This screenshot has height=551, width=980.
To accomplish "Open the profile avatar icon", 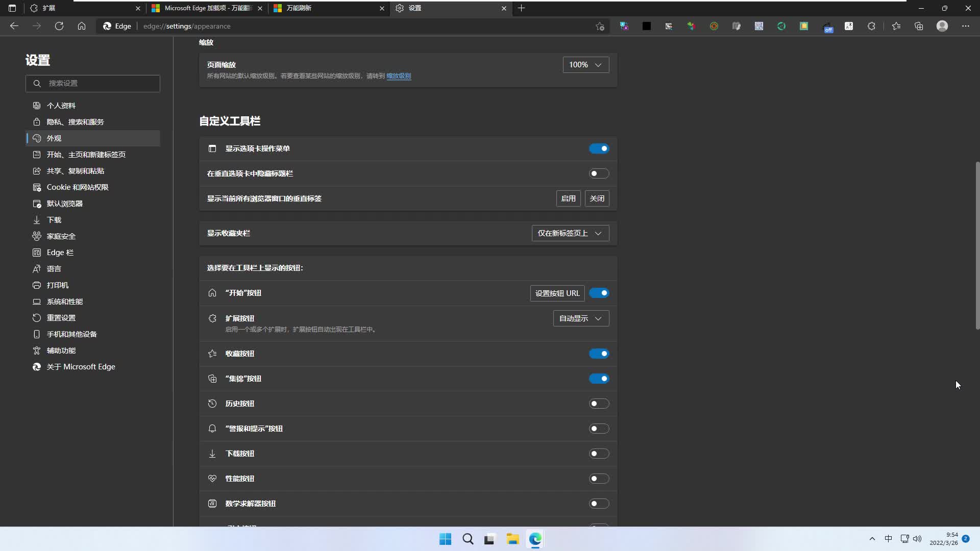I will (942, 26).
